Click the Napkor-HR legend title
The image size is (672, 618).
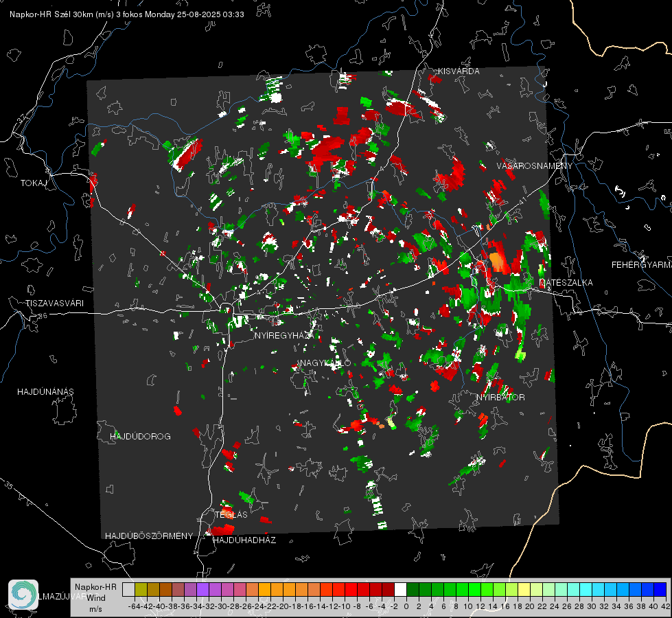(x=95, y=587)
